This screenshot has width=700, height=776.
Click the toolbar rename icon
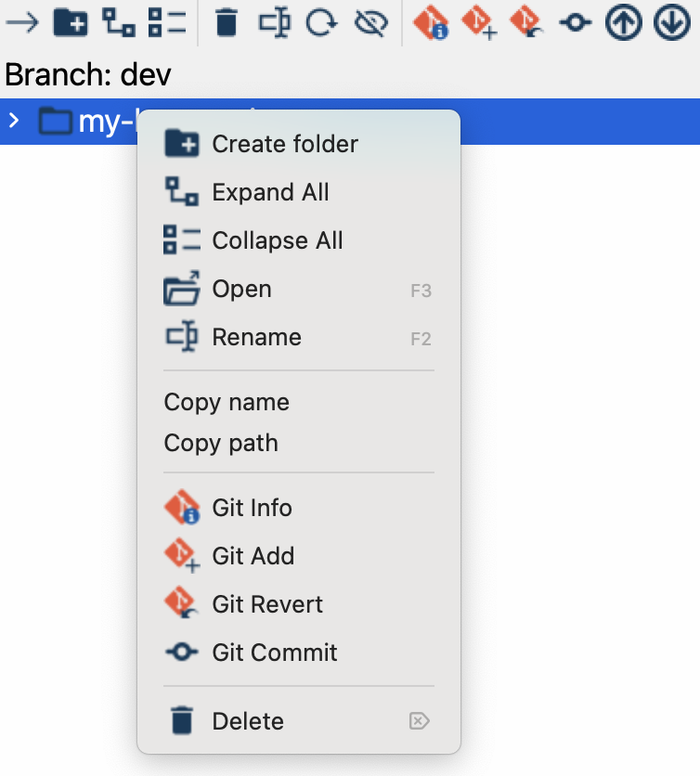tap(274, 22)
